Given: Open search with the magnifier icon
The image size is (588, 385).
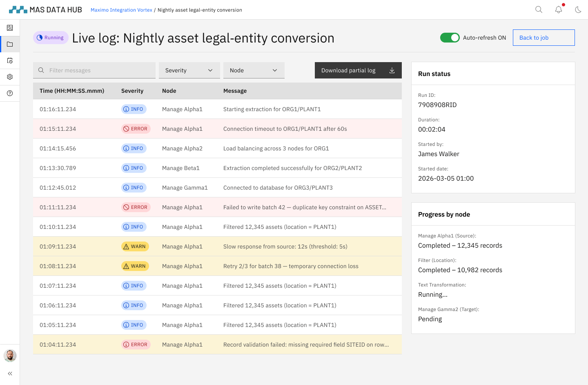Looking at the screenshot, I should (539, 9).
